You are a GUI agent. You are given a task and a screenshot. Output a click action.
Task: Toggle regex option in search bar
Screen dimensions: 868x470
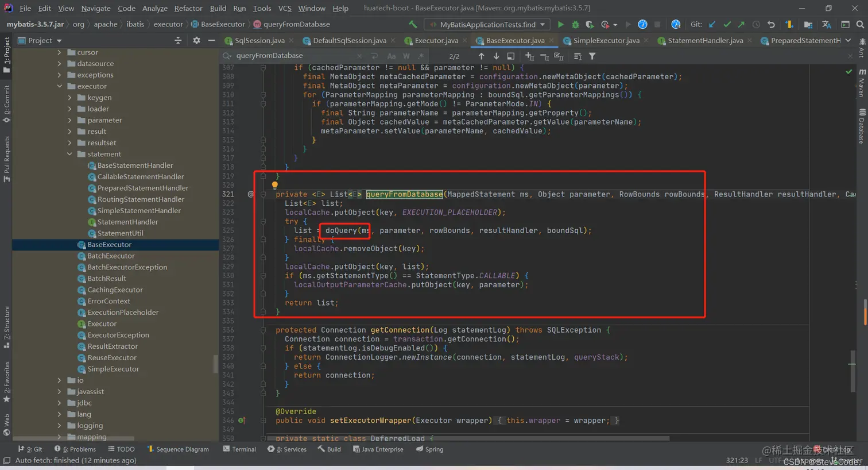(x=421, y=56)
